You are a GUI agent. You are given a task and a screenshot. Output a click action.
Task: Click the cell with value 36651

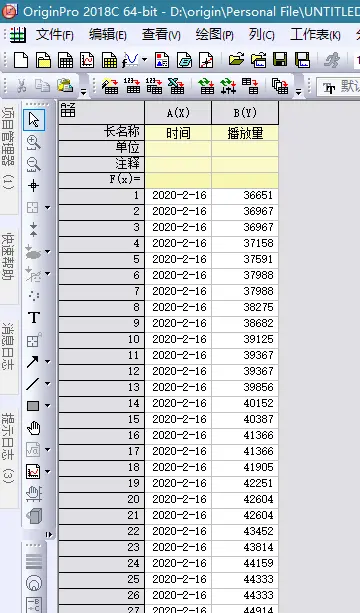click(x=245, y=195)
